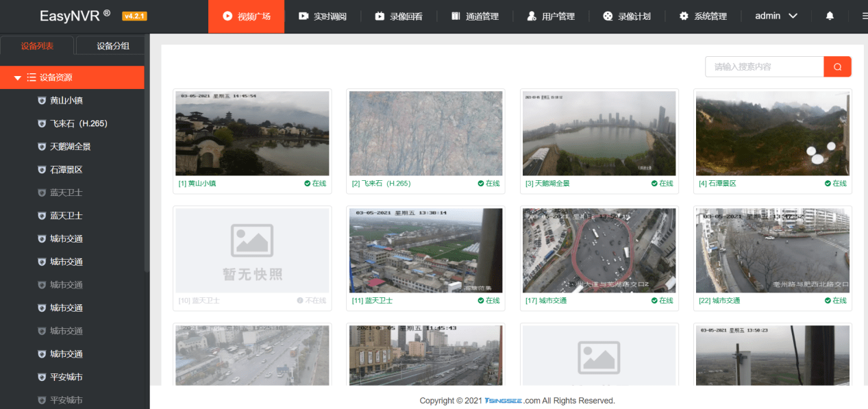Screen dimensions: 868x409
Task: Open the admin user dropdown
Action: [776, 16]
